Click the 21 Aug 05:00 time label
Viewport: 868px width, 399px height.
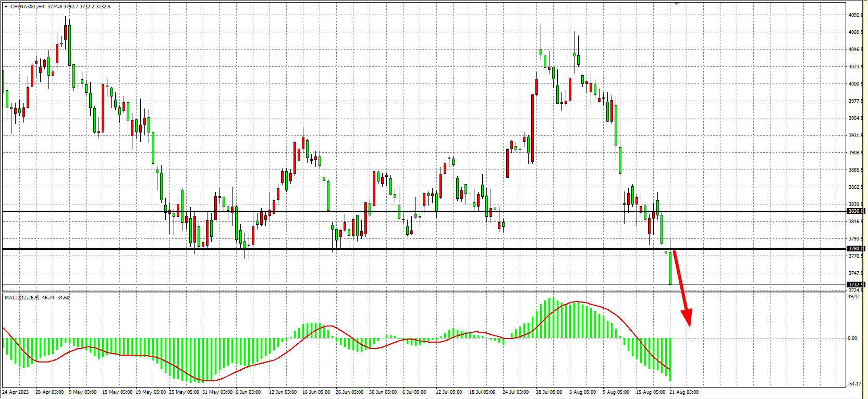pos(684,392)
